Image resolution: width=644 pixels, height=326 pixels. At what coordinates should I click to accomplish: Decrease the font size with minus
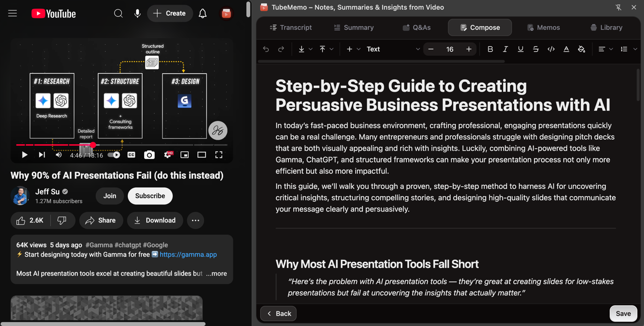click(x=431, y=49)
